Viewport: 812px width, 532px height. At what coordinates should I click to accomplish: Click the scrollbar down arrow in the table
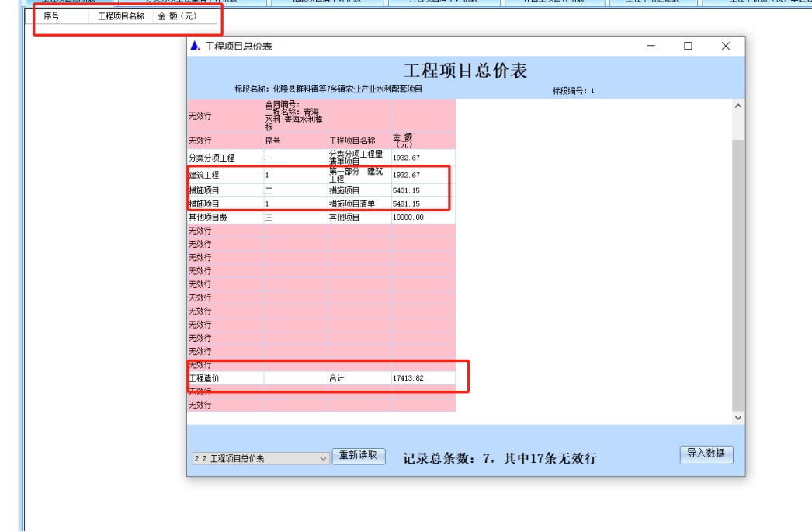click(x=737, y=417)
